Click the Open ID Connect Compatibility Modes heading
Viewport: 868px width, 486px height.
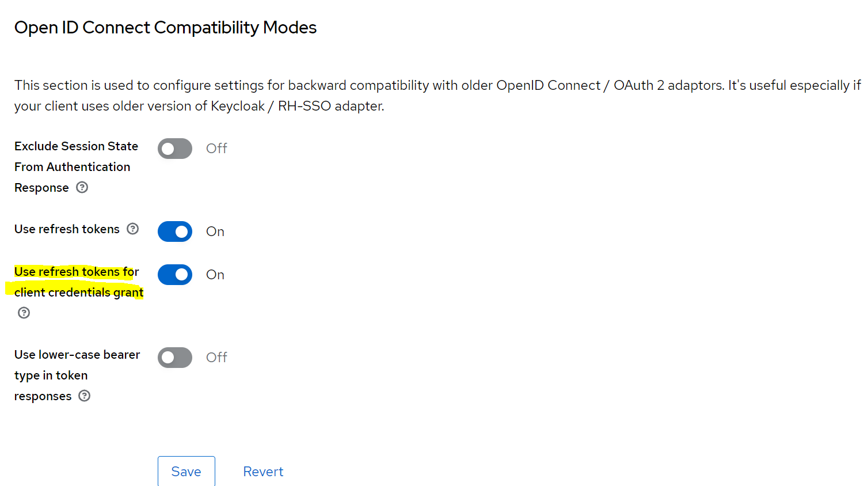166,27
